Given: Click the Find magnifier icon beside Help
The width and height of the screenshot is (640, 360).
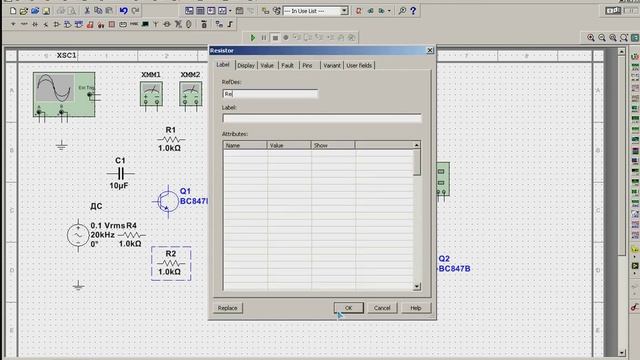Looking at the screenshot, I should click(x=402, y=11).
